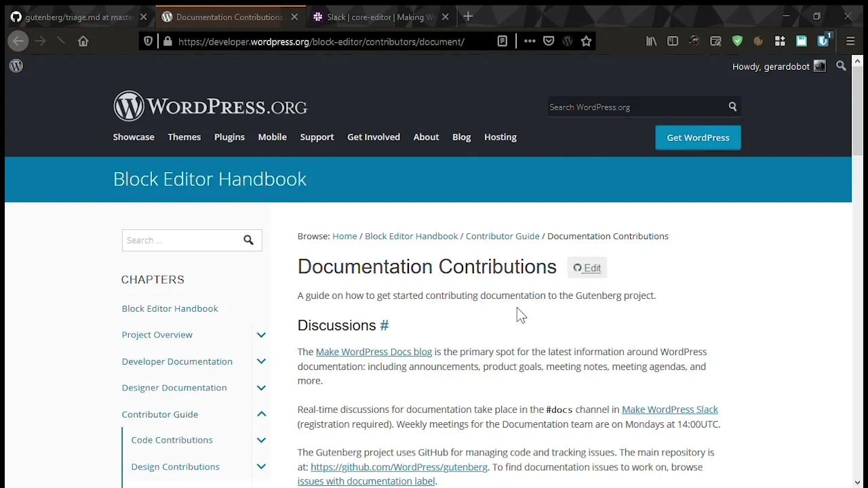This screenshot has height=488, width=868.
Task: Click the WordPress.org header logo
Action: [210, 106]
